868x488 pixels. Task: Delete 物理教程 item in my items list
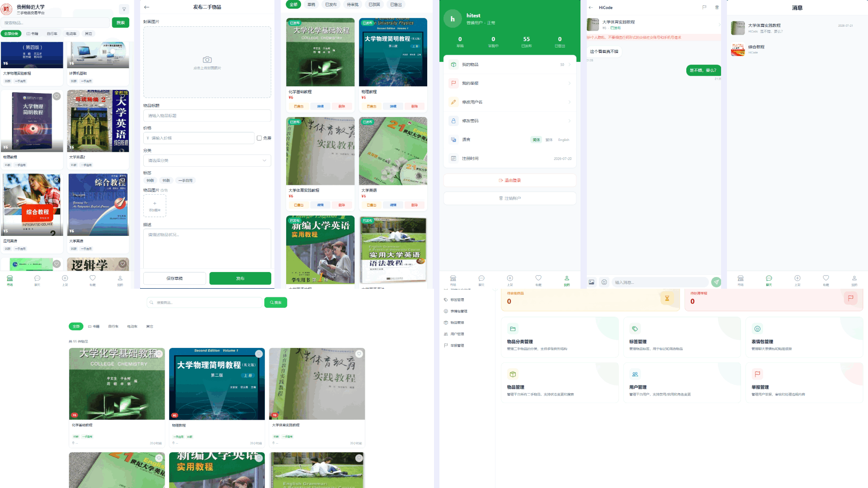(x=415, y=107)
